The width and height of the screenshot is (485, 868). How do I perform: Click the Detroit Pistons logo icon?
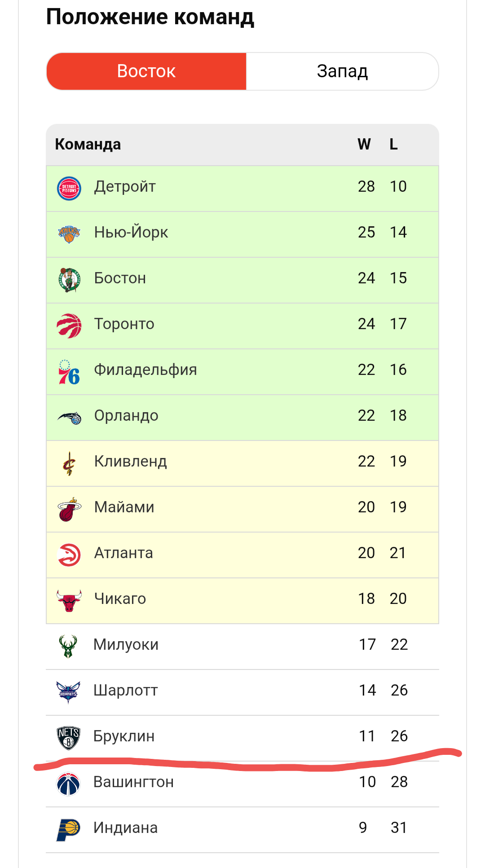69,189
